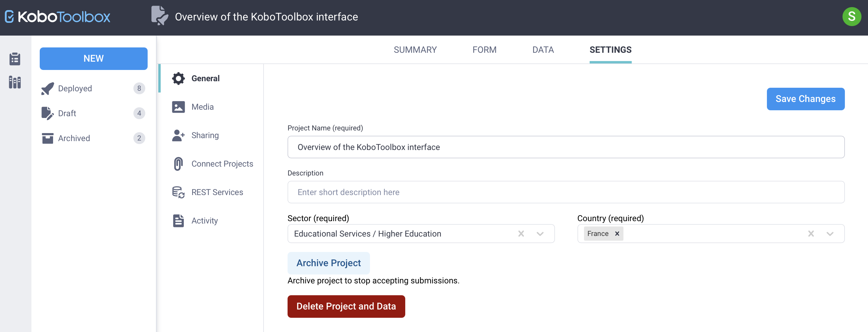Click the Draft pencil document icon

[x=47, y=113]
